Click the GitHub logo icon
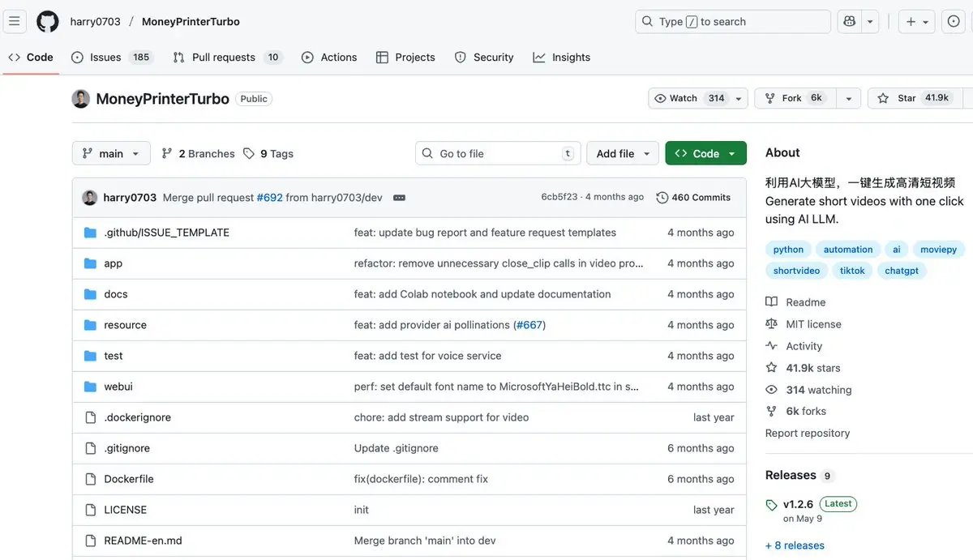 [48, 22]
